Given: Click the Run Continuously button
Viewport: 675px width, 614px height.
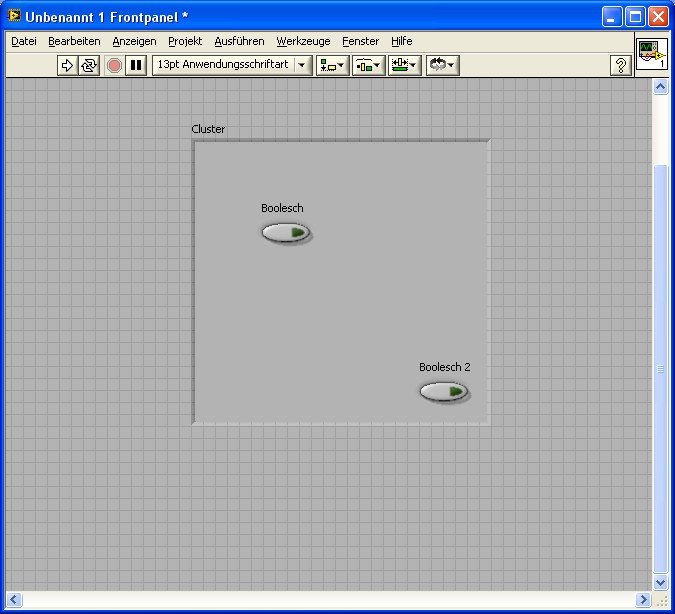Looking at the screenshot, I should tap(89, 65).
